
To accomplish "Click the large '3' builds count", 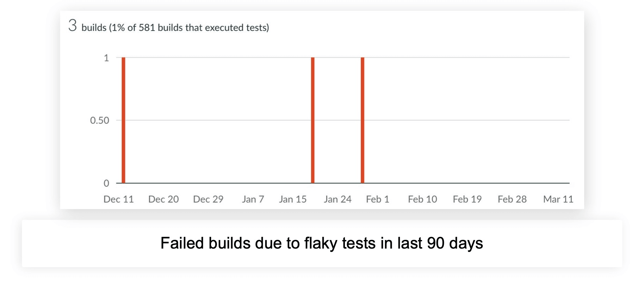I will (73, 25).
